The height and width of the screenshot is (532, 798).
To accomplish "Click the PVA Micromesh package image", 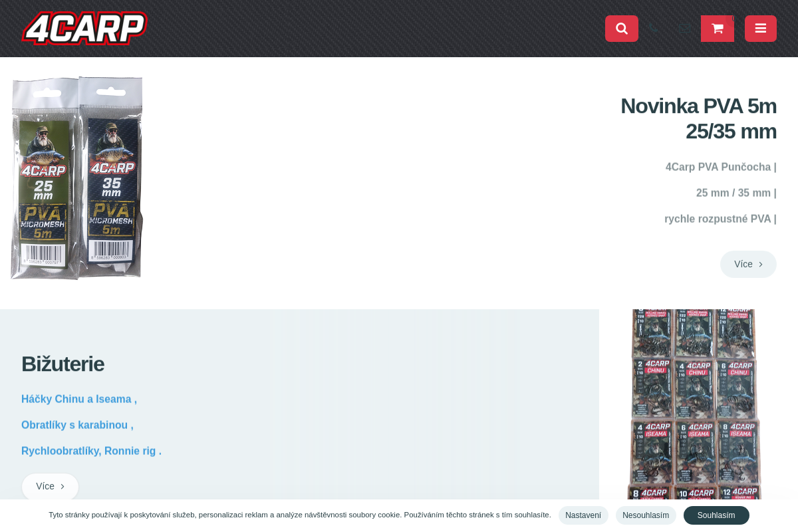I will [x=77, y=178].
